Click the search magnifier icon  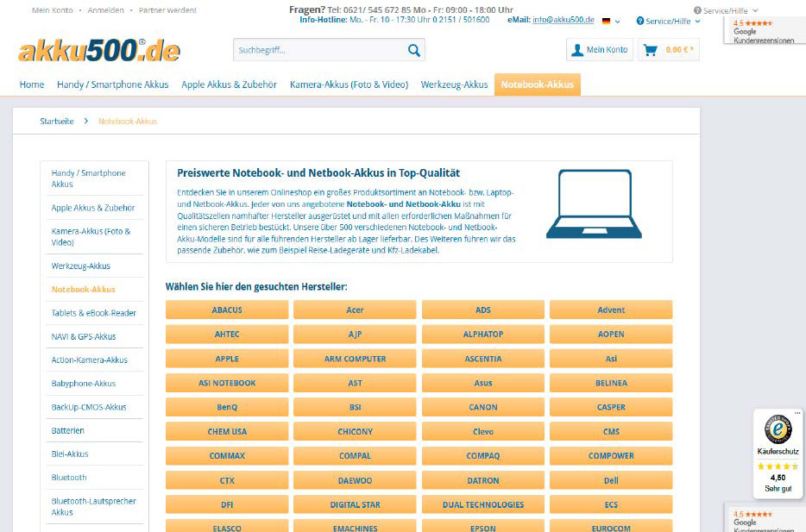click(x=414, y=50)
